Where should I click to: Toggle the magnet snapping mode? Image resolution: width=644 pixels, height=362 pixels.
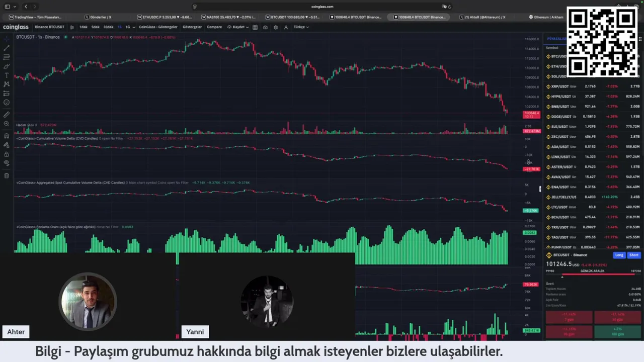click(7, 136)
